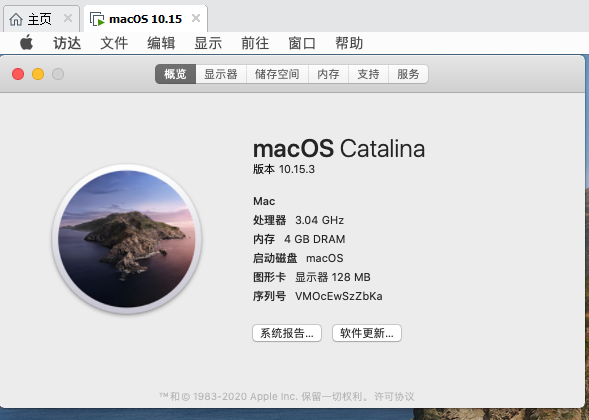Click the startup disk value macOS
The width and height of the screenshot is (589, 420).
click(x=325, y=258)
